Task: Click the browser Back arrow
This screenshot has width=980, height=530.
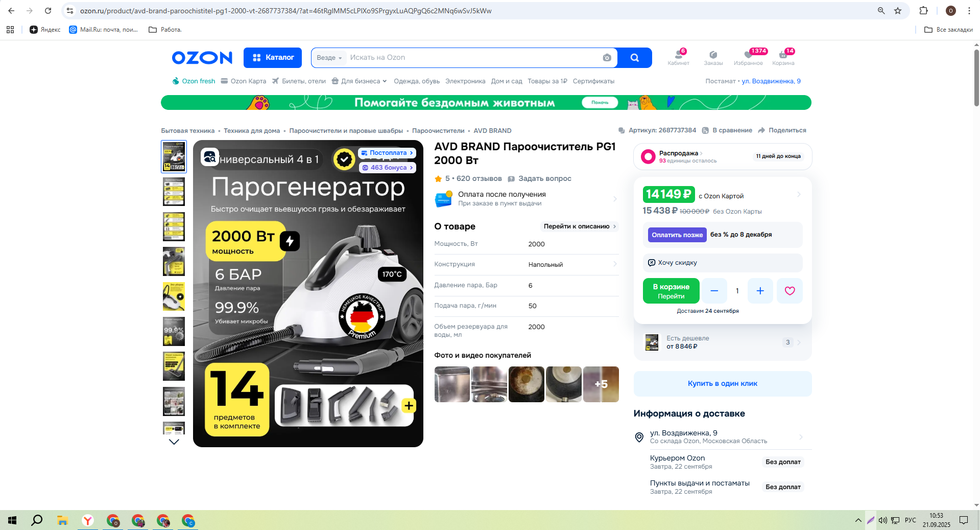Action: point(11,11)
